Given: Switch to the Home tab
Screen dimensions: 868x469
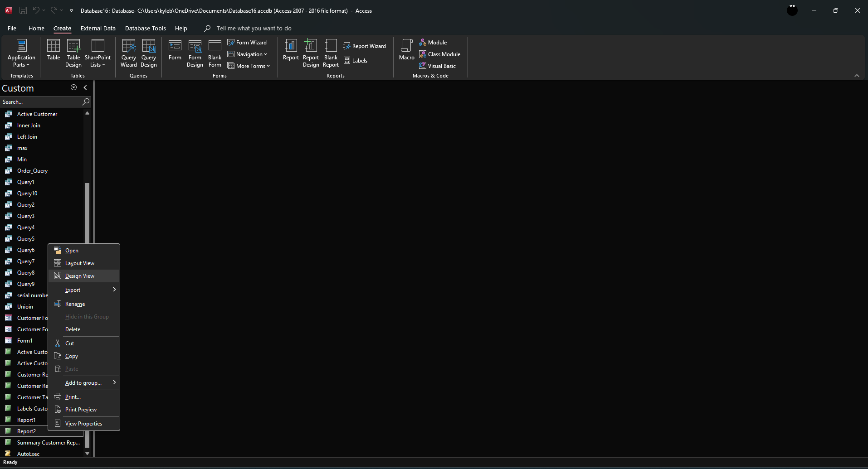Looking at the screenshot, I should tap(36, 28).
